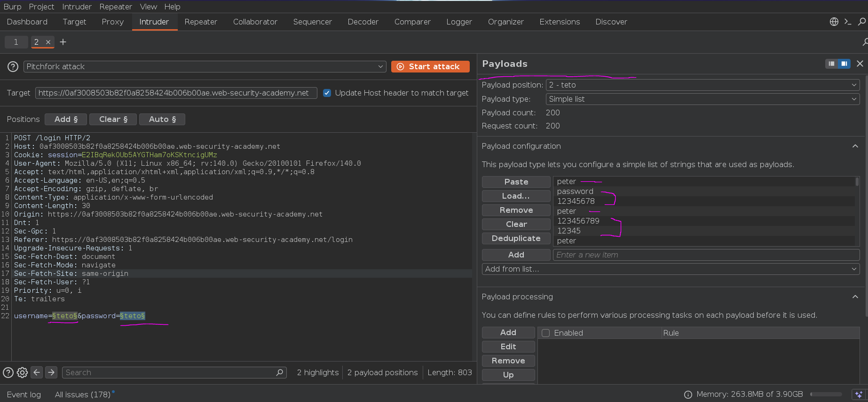Toggle the Enabled checkbox in payload processing
Image resolution: width=868 pixels, height=402 pixels.
point(546,333)
